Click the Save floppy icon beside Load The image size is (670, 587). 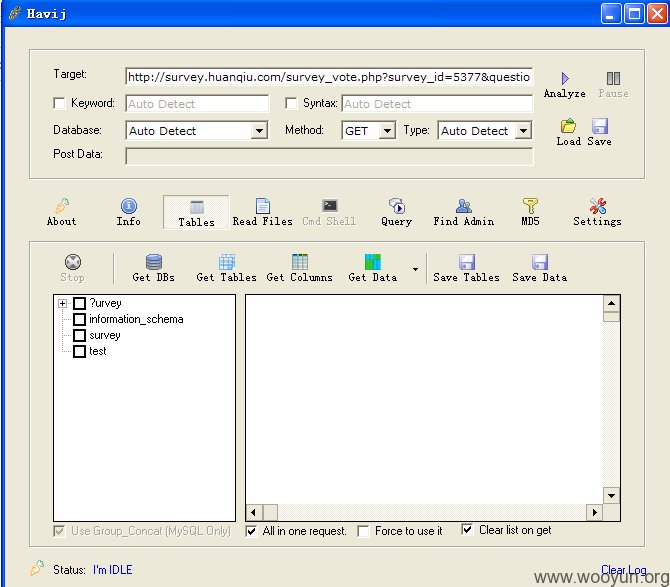[599, 126]
